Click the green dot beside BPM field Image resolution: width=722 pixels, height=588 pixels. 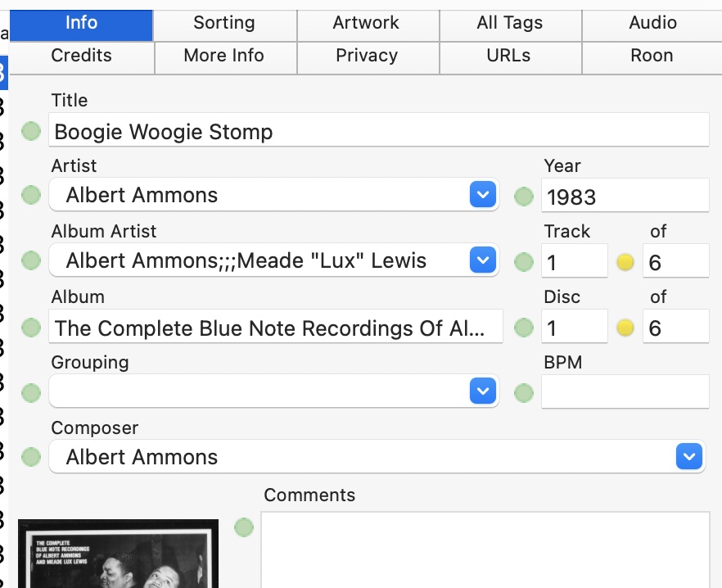523,392
